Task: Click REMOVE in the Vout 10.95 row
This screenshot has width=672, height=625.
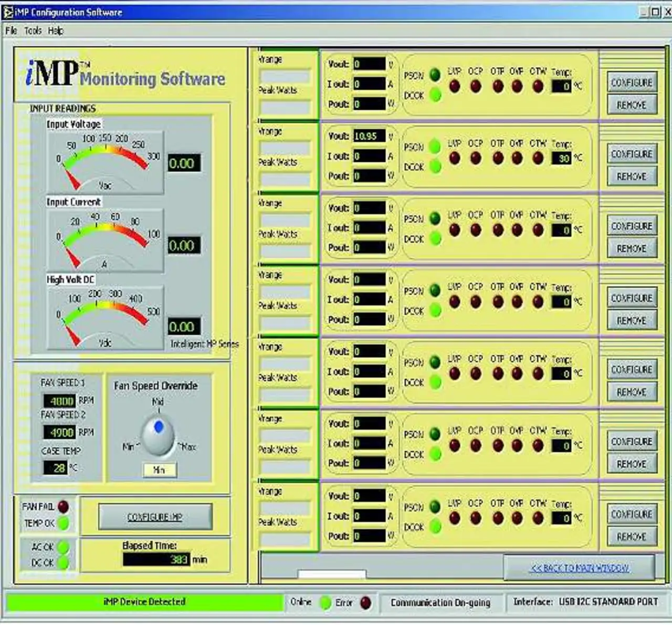Action: click(x=632, y=176)
